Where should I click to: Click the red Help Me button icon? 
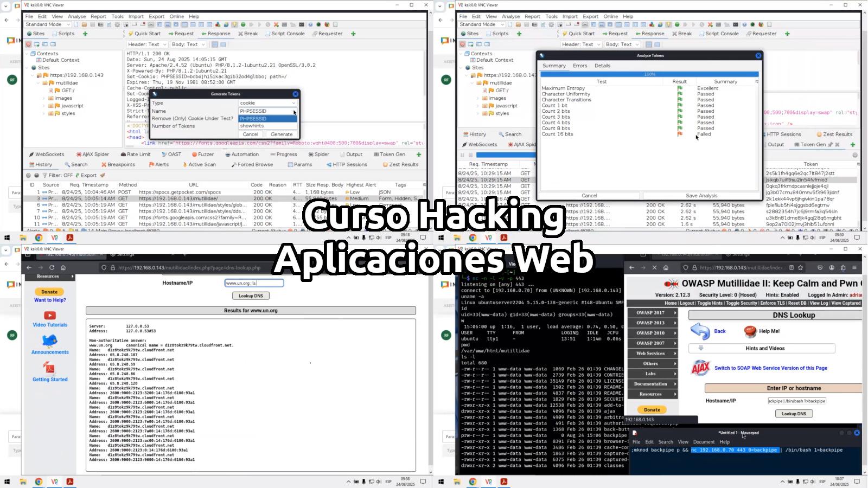coord(750,331)
